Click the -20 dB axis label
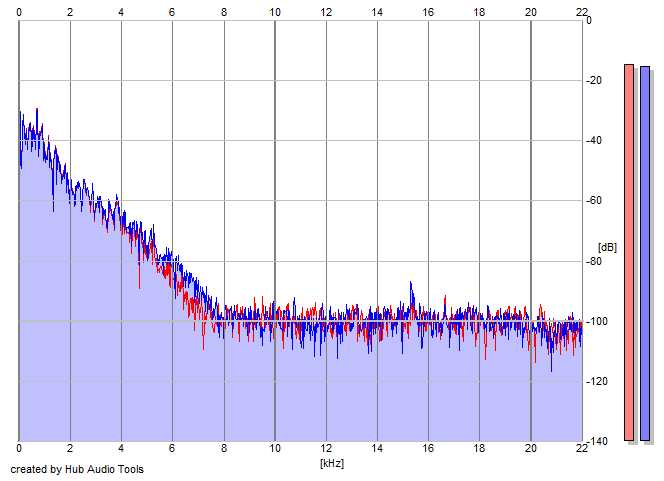This screenshot has width=664, height=481. click(594, 80)
